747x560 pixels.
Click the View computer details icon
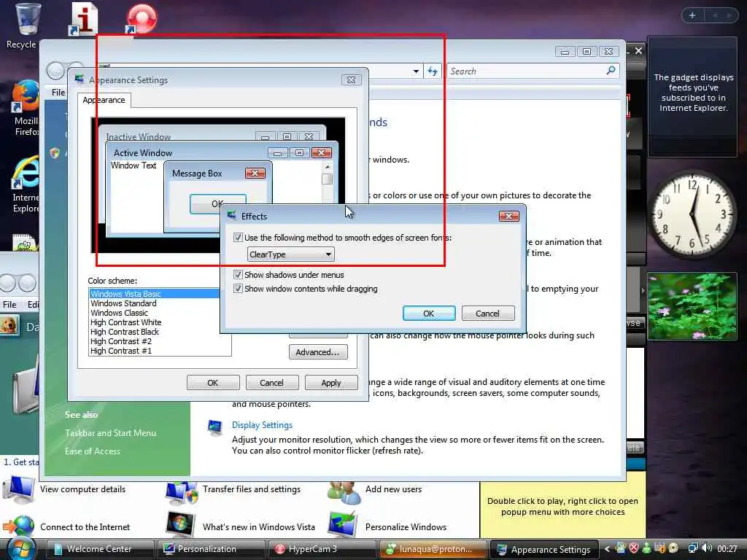(x=18, y=491)
